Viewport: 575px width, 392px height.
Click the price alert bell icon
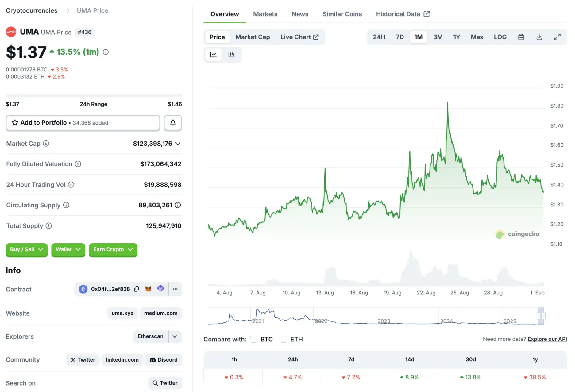pos(173,123)
